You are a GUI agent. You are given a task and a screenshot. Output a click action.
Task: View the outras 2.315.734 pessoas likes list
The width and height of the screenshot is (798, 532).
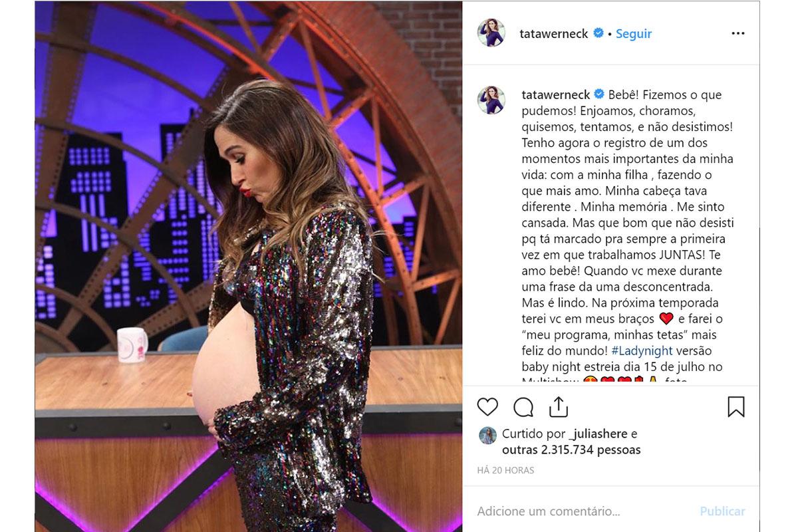571,450
